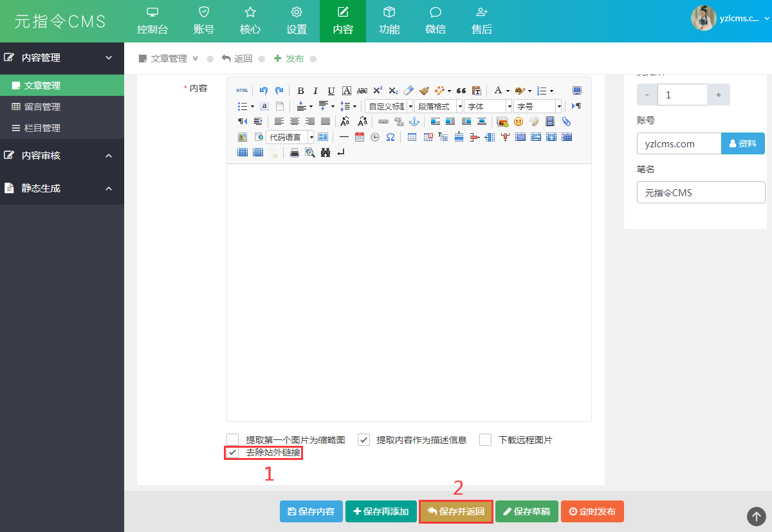Click the undo arrow in editor toolbar
Image resolution: width=772 pixels, height=532 pixels.
point(264,91)
